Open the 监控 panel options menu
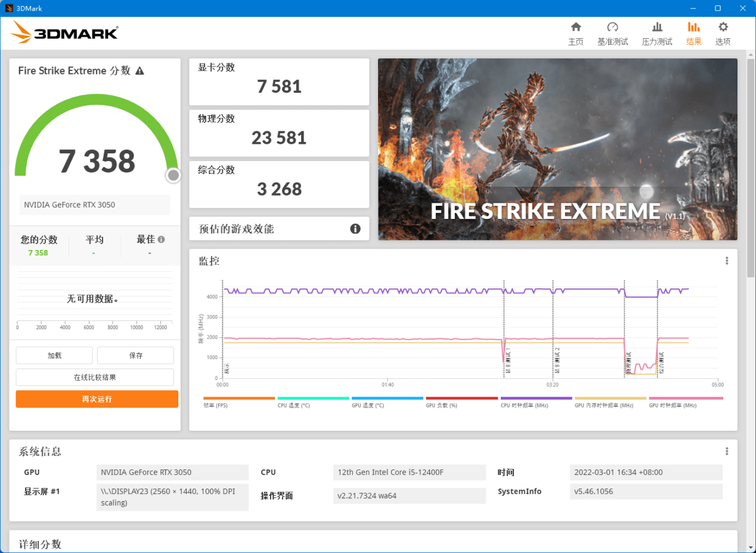Image resolution: width=756 pixels, height=553 pixels. (726, 261)
